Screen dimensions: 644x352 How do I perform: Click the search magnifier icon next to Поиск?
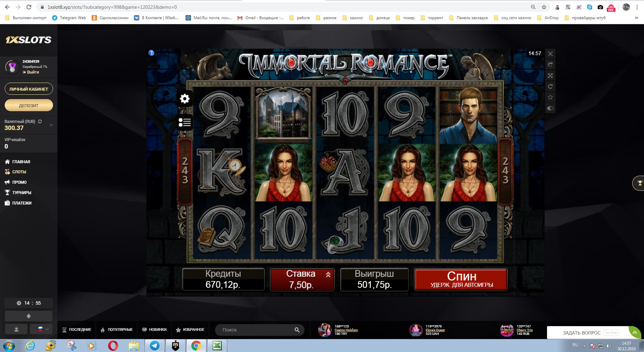pyautogui.click(x=297, y=330)
